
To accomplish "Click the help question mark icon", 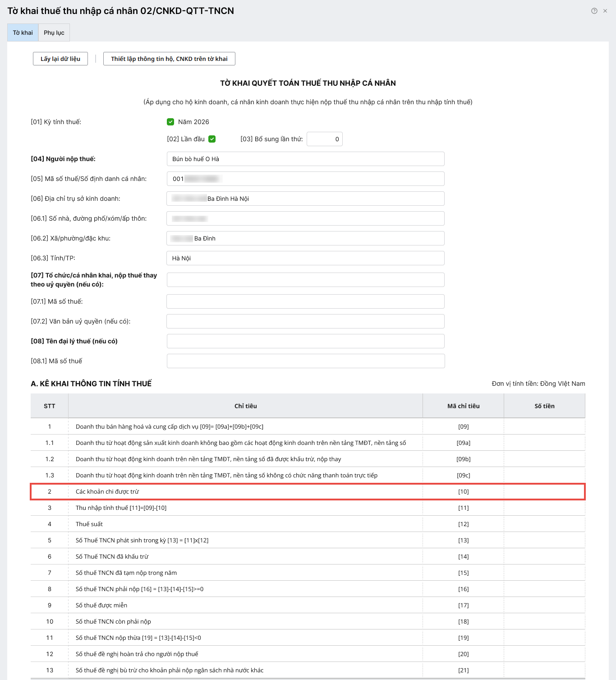I will click(594, 11).
